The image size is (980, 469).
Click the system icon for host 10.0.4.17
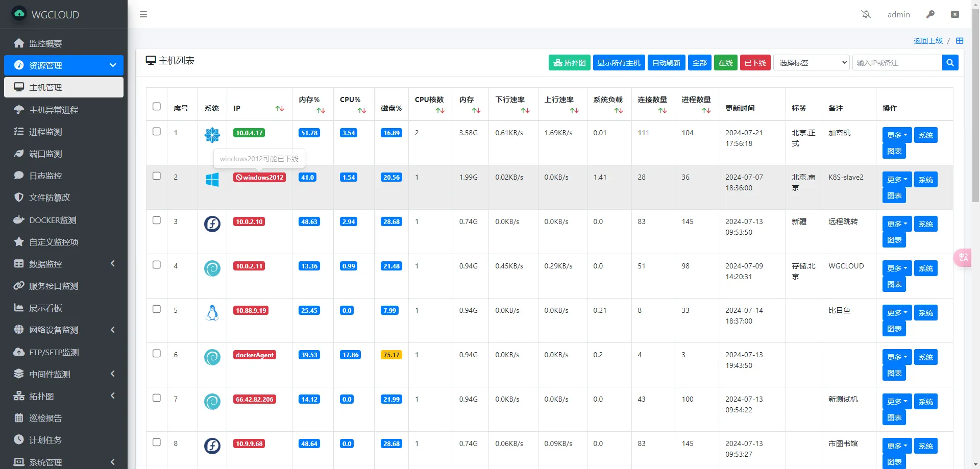[212, 135]
